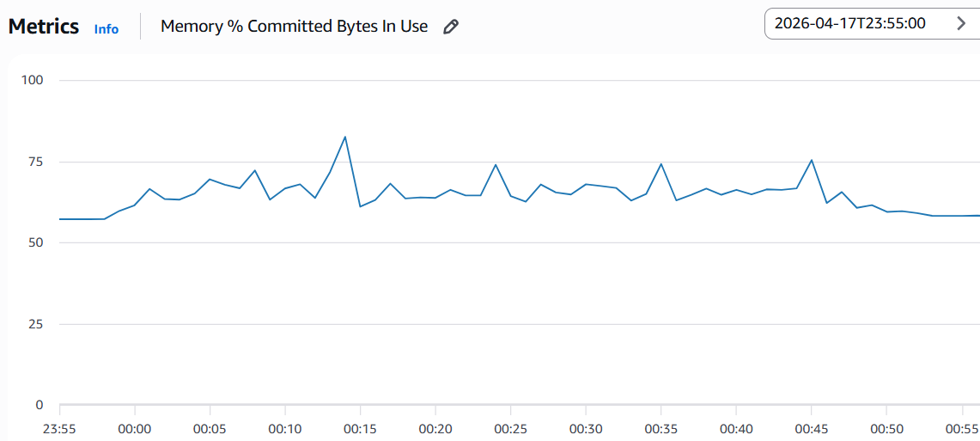
Task: Click the 100 label on the y-axis
Action: pos(33,81)
